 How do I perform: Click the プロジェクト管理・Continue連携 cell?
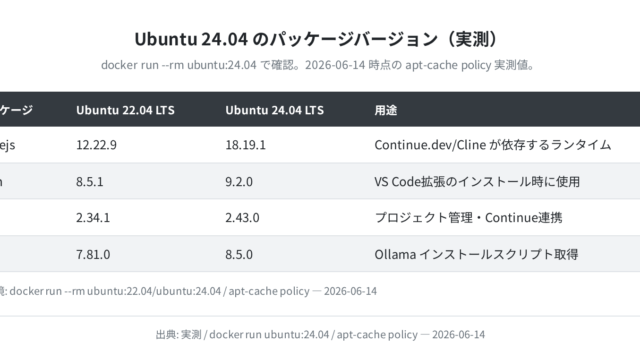pos(468,218)
